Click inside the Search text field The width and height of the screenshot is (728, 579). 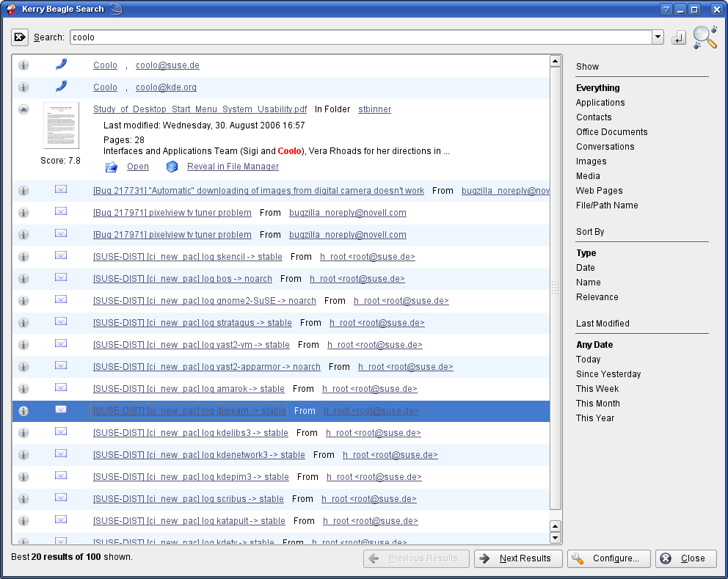tap(361, 37)
